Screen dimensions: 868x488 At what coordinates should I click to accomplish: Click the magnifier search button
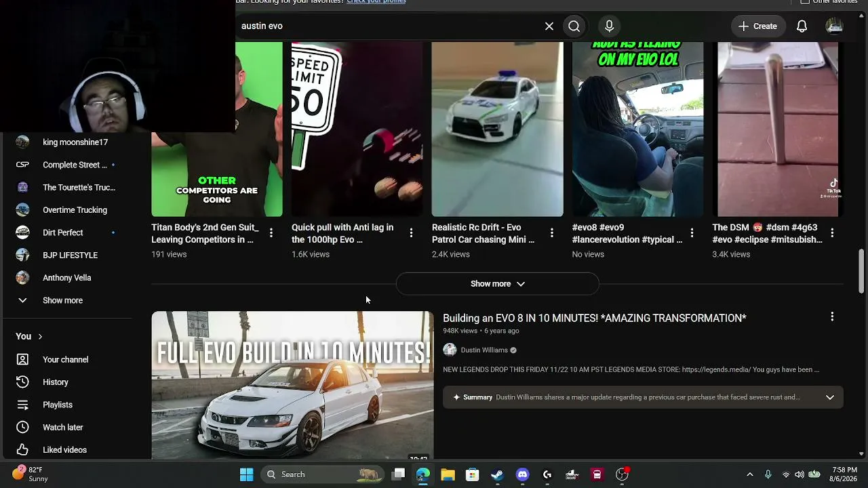574,26
